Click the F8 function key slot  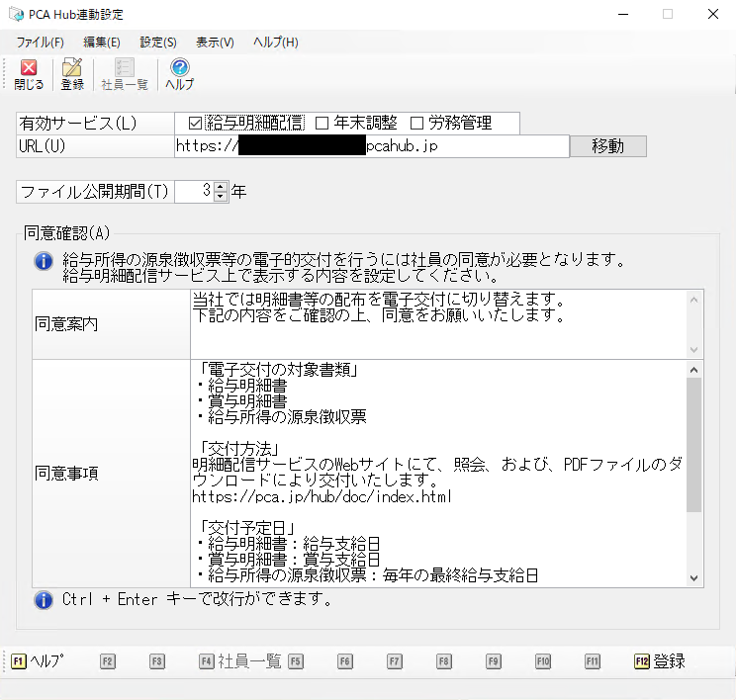[444, 661]
